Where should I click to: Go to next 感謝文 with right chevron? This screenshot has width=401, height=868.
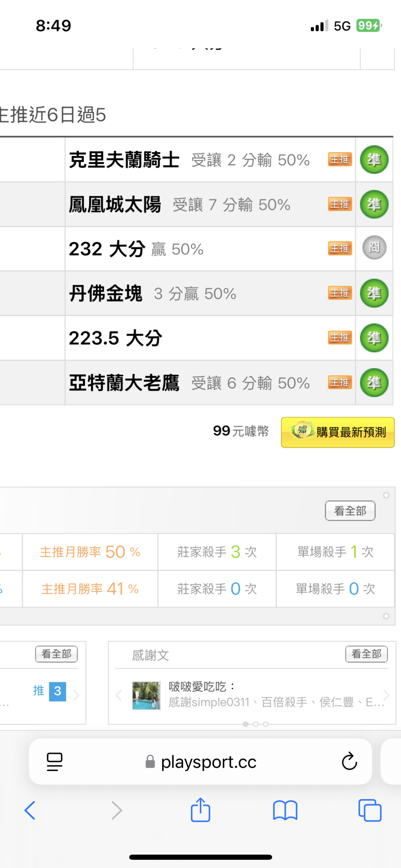(x=386, y=695)
